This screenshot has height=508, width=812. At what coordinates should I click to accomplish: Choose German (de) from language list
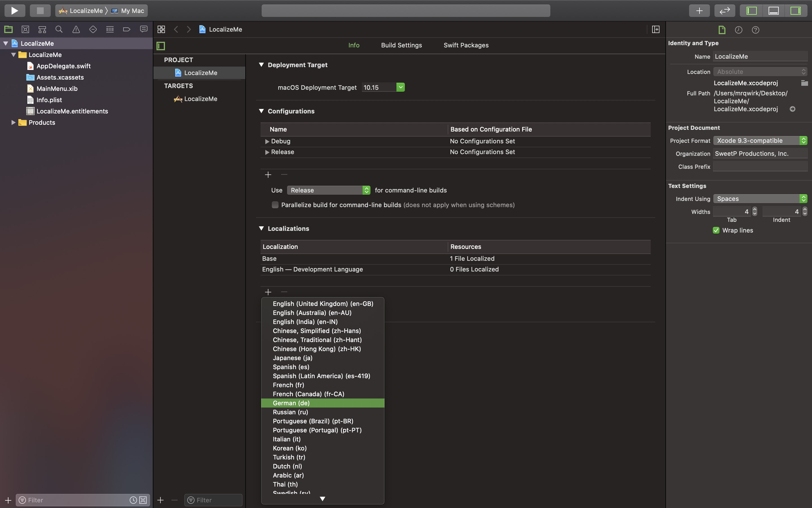(x=323, y=403)
